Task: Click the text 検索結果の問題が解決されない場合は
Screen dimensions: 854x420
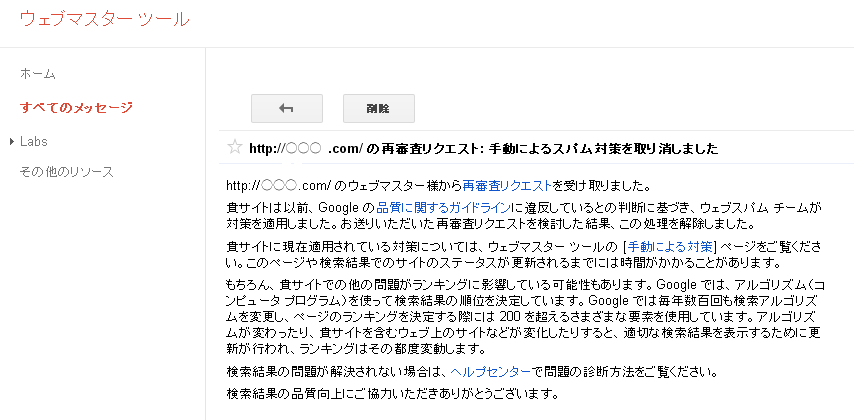Action: (336, 372)
